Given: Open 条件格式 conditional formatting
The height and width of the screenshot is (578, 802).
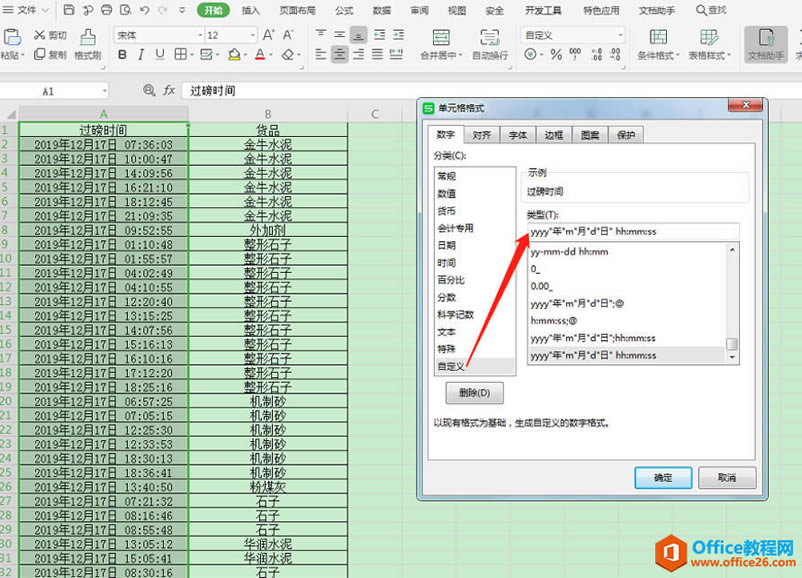Looking at the screenshot, I should [x=658, y=44].
